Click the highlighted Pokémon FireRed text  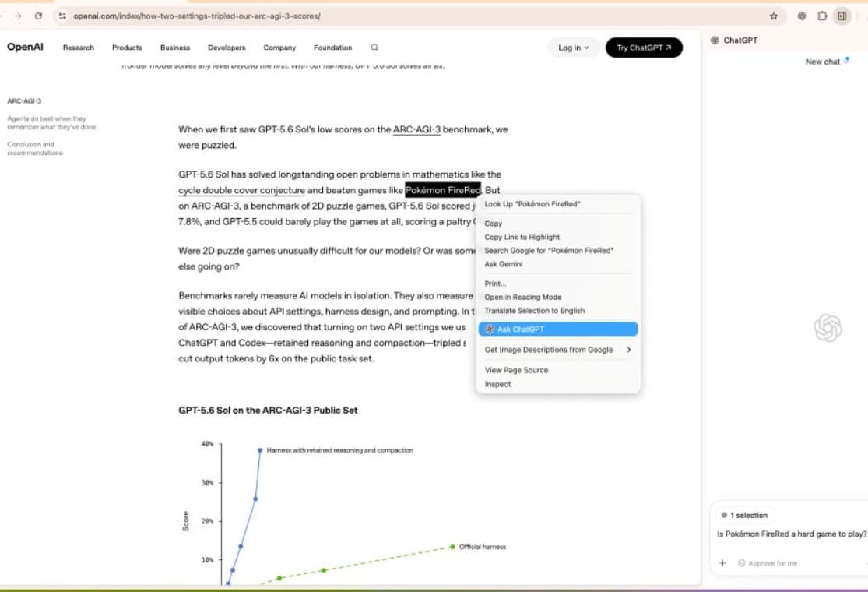(443, 190)
